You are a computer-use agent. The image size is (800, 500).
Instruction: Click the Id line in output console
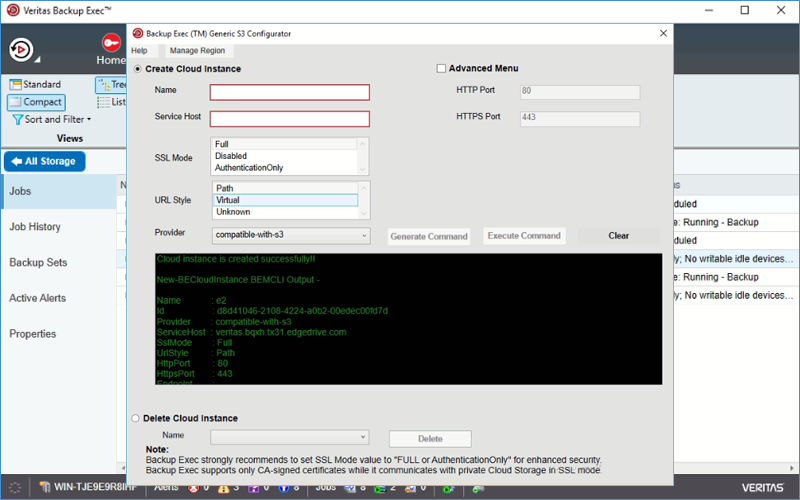point(272,311)
